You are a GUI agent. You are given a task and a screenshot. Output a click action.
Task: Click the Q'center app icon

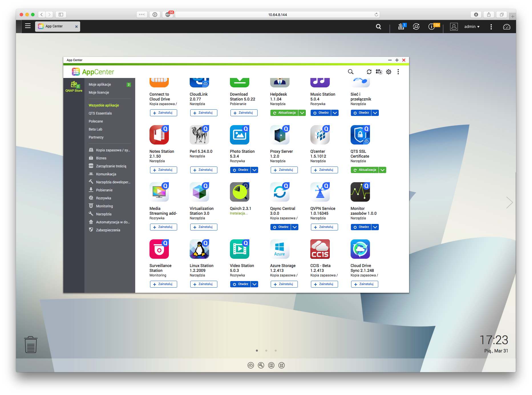point(320,135)
